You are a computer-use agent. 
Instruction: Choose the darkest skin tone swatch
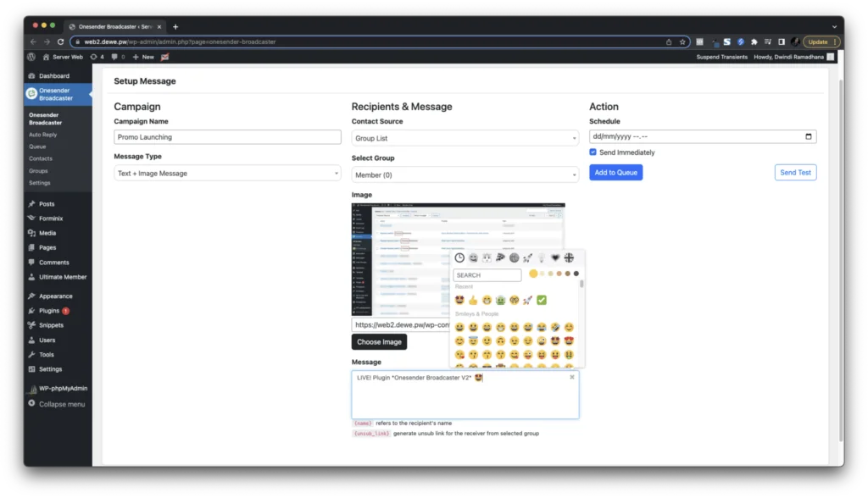point(576,274)
